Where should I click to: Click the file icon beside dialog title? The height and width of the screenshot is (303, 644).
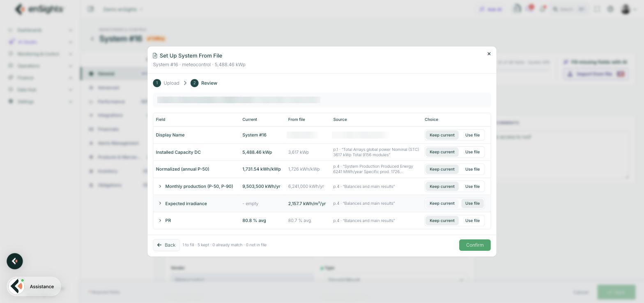155,56
